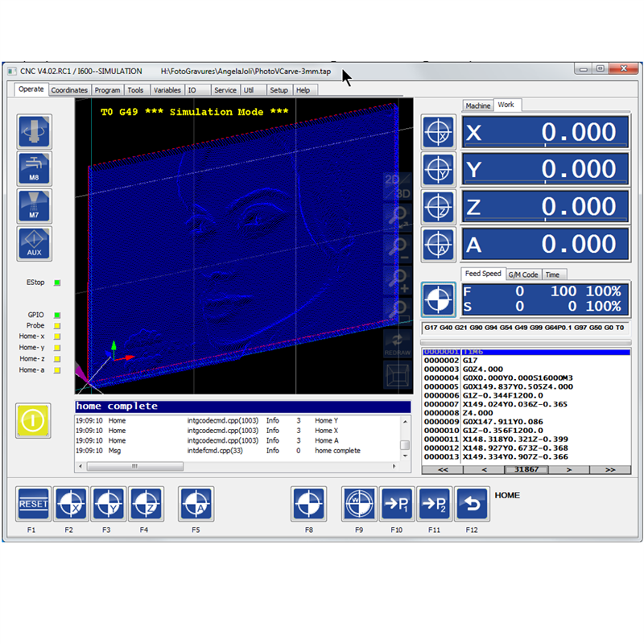Click the F12 back arrow icon
Viewport: 644px width, 644px height.
(471, 504)
